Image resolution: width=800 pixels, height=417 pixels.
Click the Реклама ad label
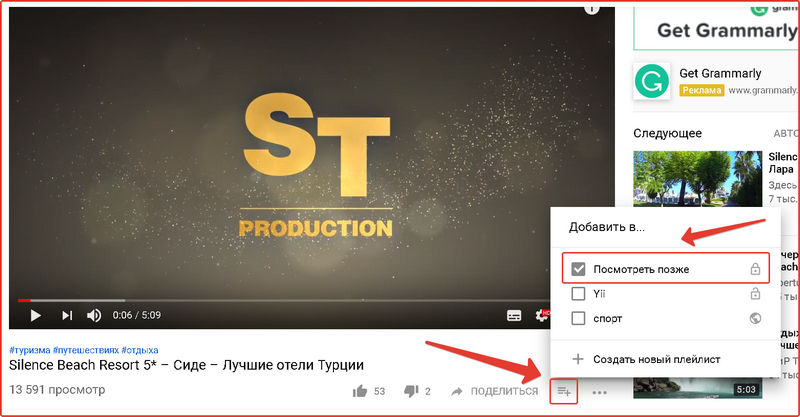pos(702,90)
